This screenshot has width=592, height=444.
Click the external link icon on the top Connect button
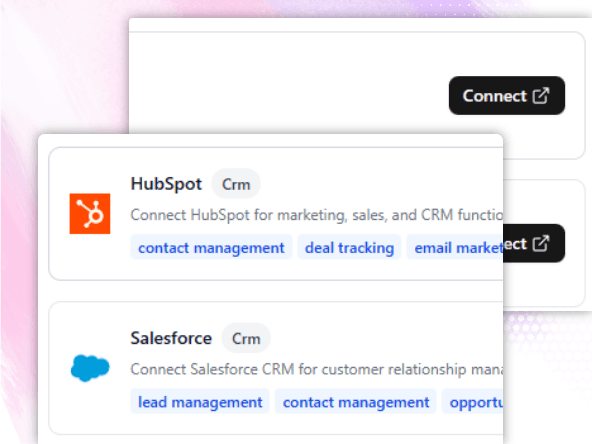click(541, 96)
